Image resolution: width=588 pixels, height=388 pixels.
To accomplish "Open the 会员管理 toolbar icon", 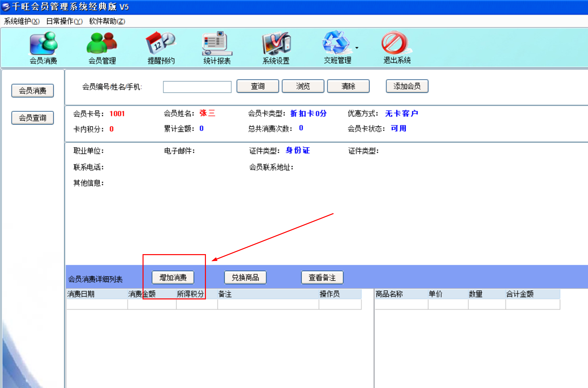I will coord(102,48).
